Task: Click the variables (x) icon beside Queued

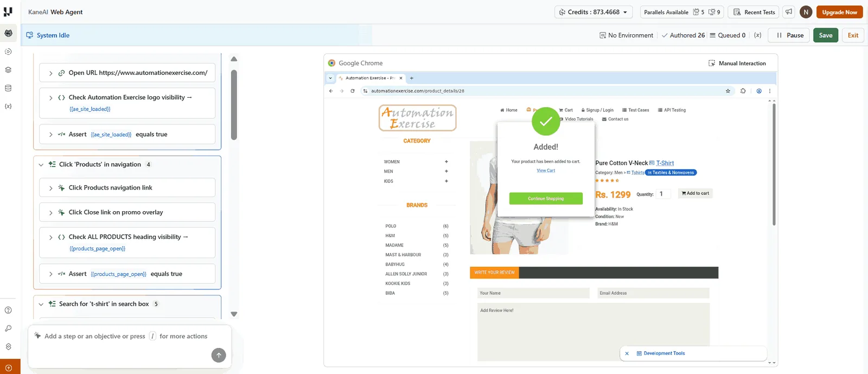Action: click(758, 35)
